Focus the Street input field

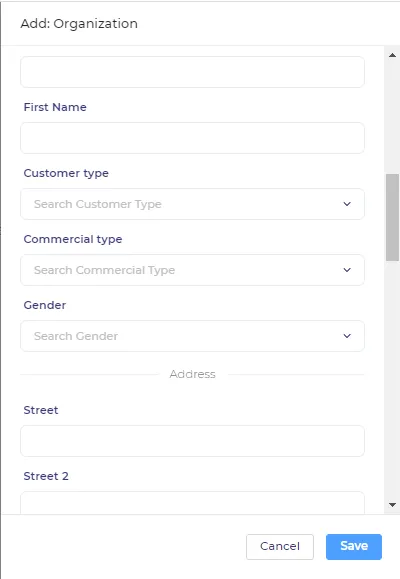pos(192,441)
